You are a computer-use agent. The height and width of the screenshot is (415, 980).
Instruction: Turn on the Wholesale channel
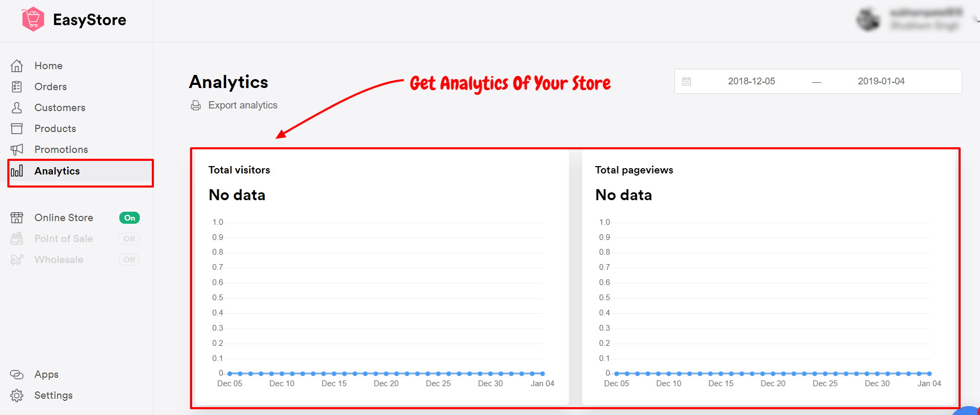[x=129, y=259]
